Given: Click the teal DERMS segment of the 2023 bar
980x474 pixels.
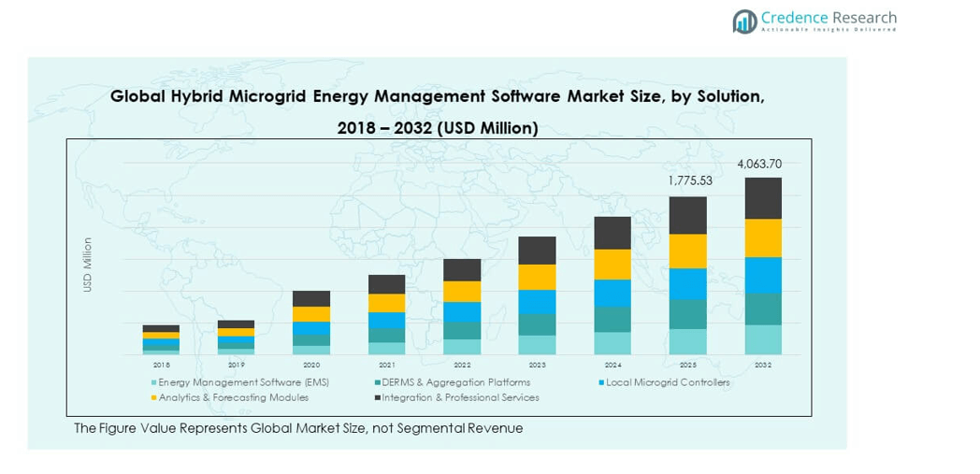Looking at the screenshot, I should 537,324.
